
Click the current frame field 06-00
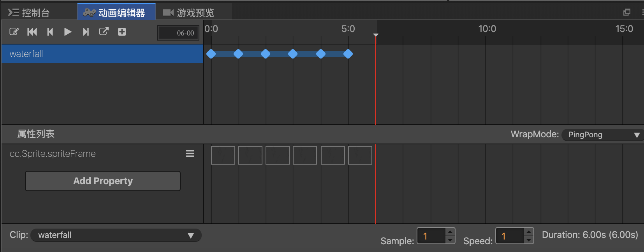pyautogui.click(x=179, y=33)
